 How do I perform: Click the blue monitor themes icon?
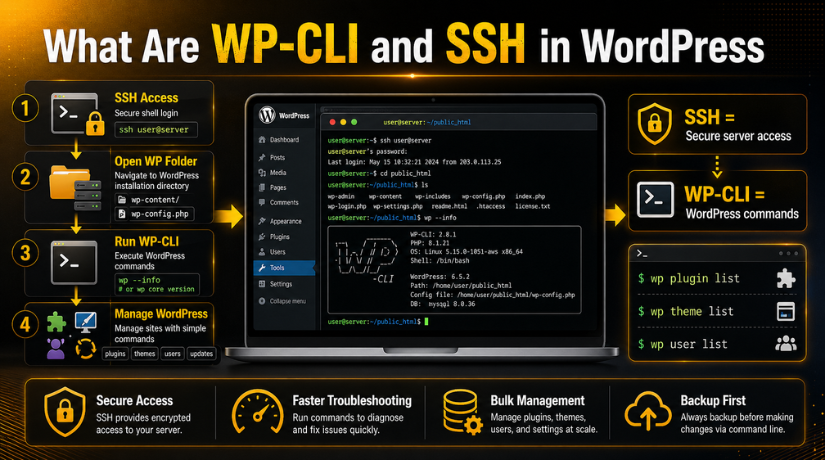pyautogui.click(x=85, y=322)
